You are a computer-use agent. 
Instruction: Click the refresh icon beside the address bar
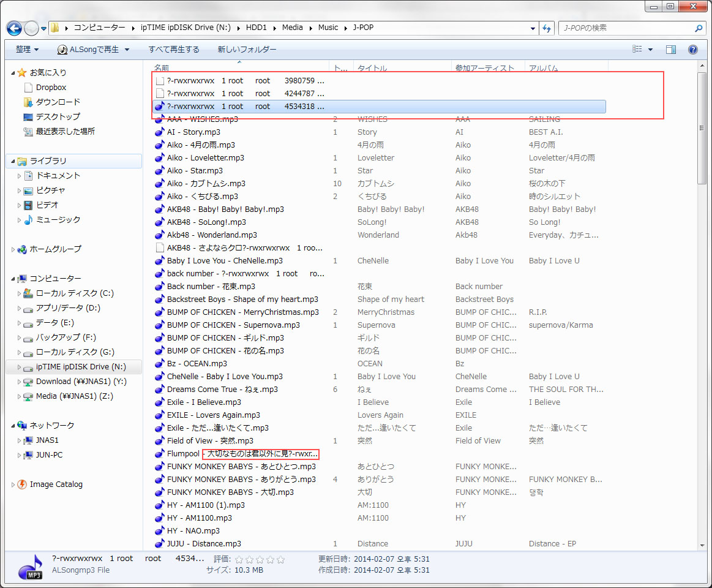[547, 28]
